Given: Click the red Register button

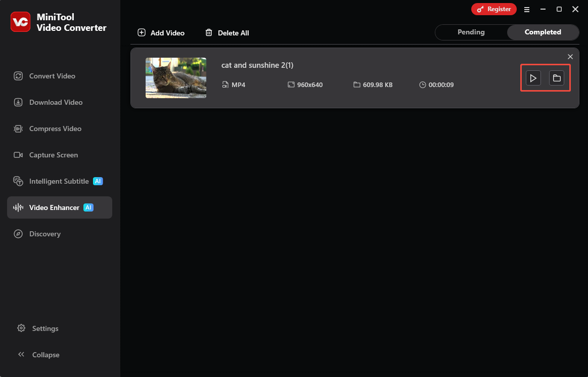Looking at the screenshot, I should pyautogui.click(x=494, y=9).
